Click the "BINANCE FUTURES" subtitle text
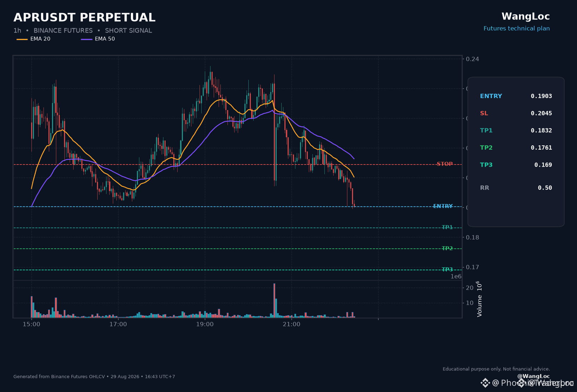 pos(63,31)
